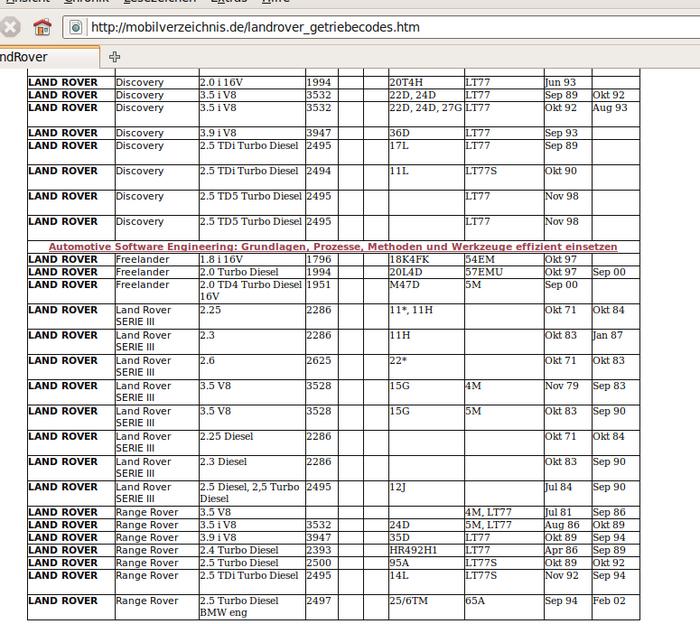Click the engine code '20L4D'
Viewport: 700px width, 624px height.
pos(406,272)
